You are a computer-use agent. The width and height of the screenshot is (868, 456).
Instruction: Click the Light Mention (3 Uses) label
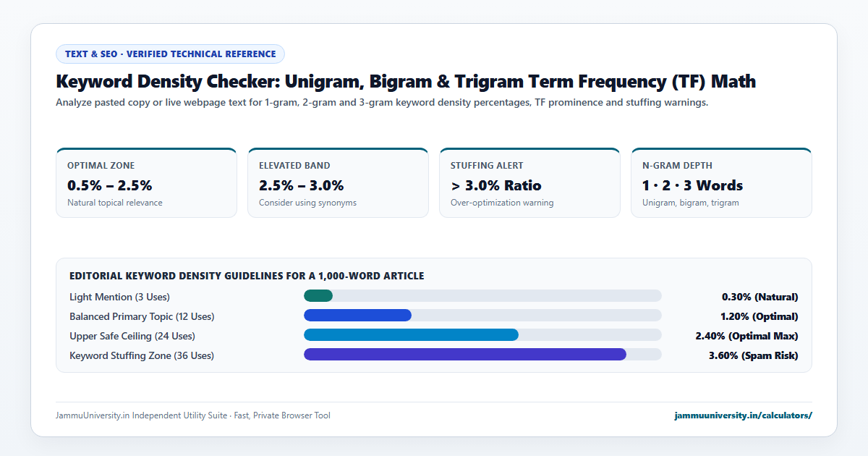click(x=119, y=297)
